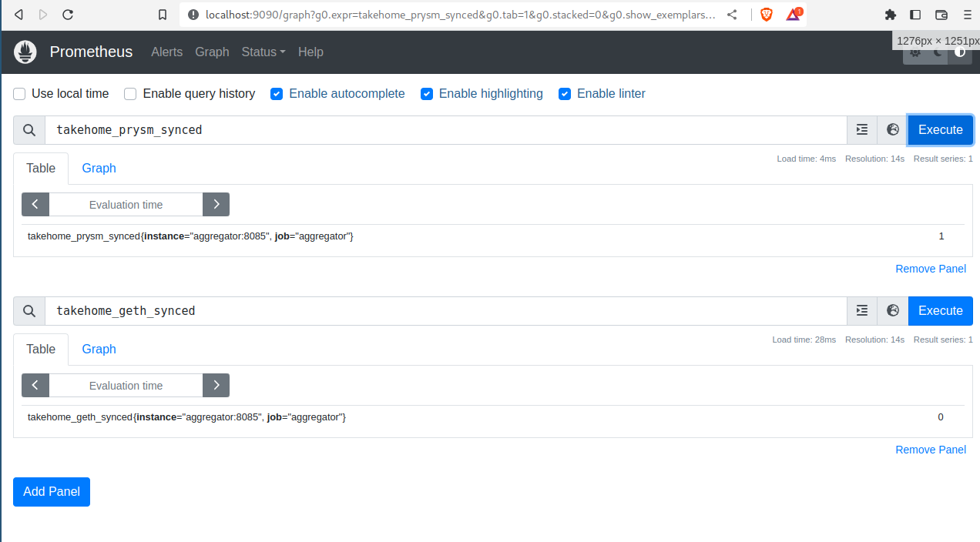Open Brave Rewards triangle icon

[793, 15]
